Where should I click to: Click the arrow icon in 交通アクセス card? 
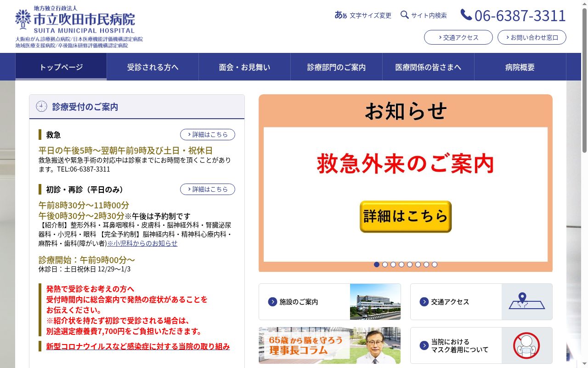point(424,302)
